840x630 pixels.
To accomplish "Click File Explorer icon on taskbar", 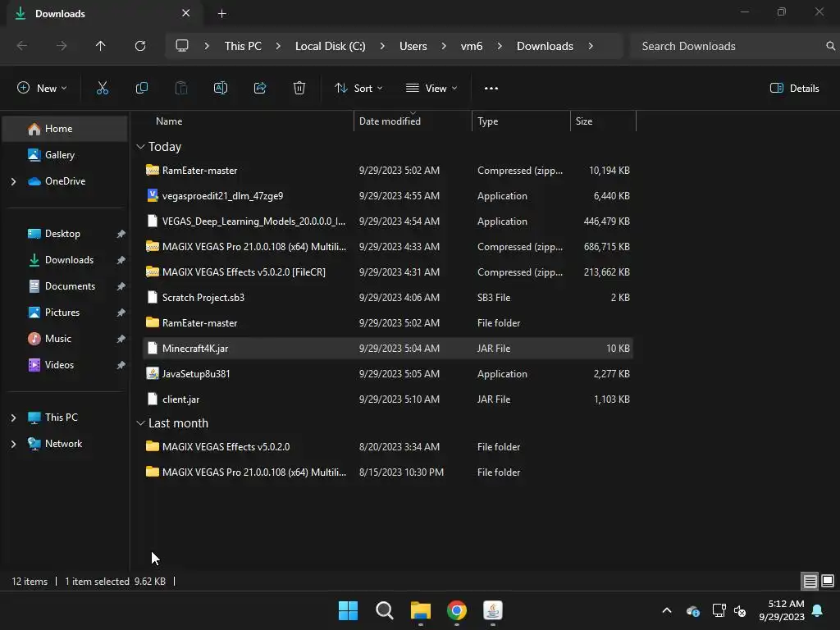I will (x=421, y=610).
